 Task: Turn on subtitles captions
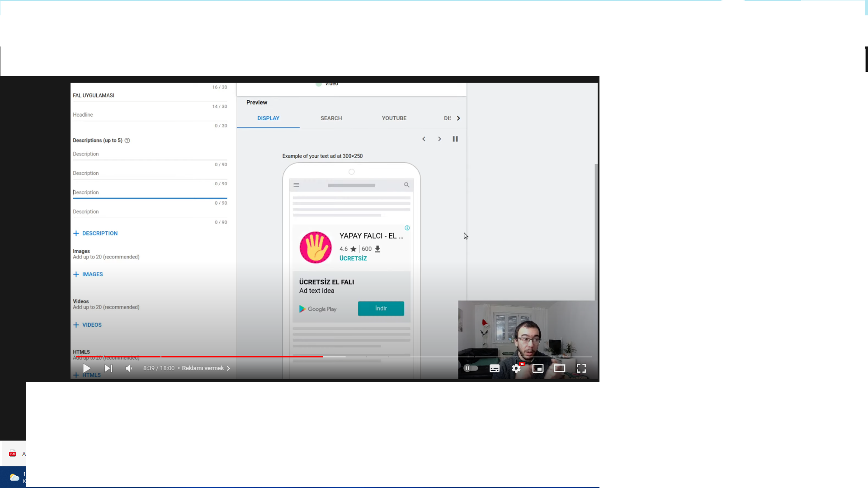(x=494, y=368)
